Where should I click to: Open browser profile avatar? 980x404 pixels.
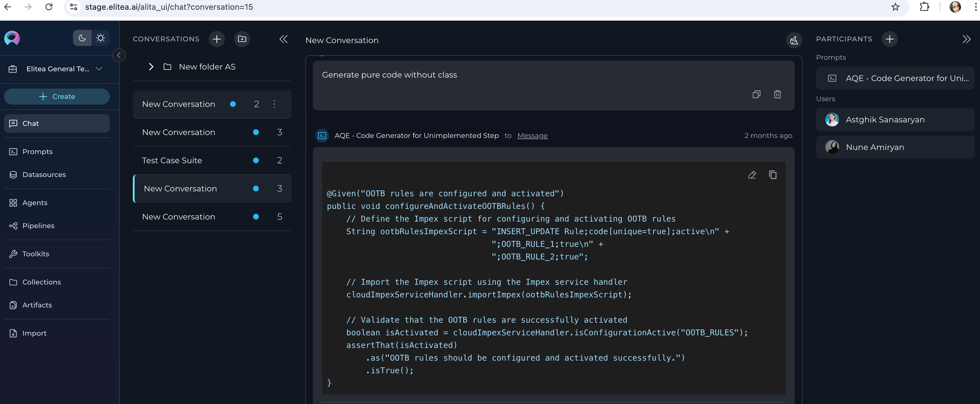pyautogui.click(x=955, y=7)
